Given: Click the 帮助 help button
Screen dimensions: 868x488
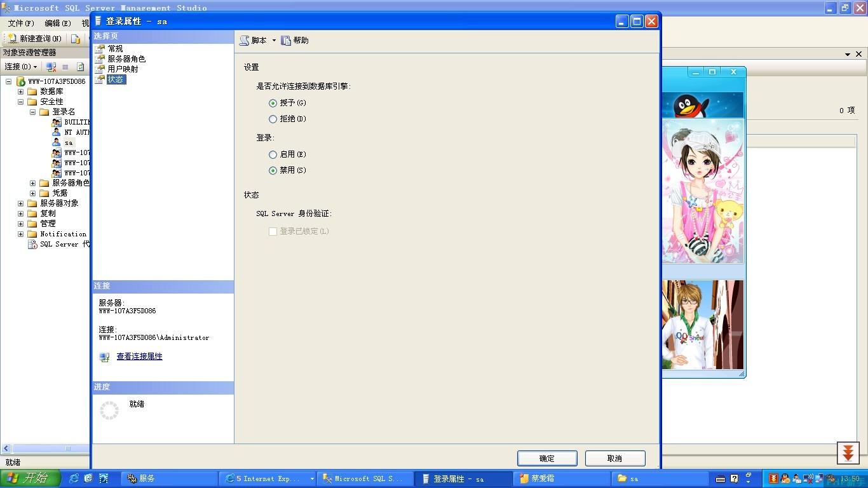Looking at the screenshot, I should [x=295, y=40].
